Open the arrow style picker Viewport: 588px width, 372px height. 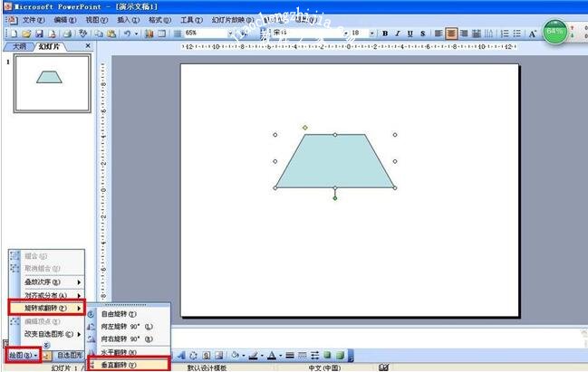(315, 355)
